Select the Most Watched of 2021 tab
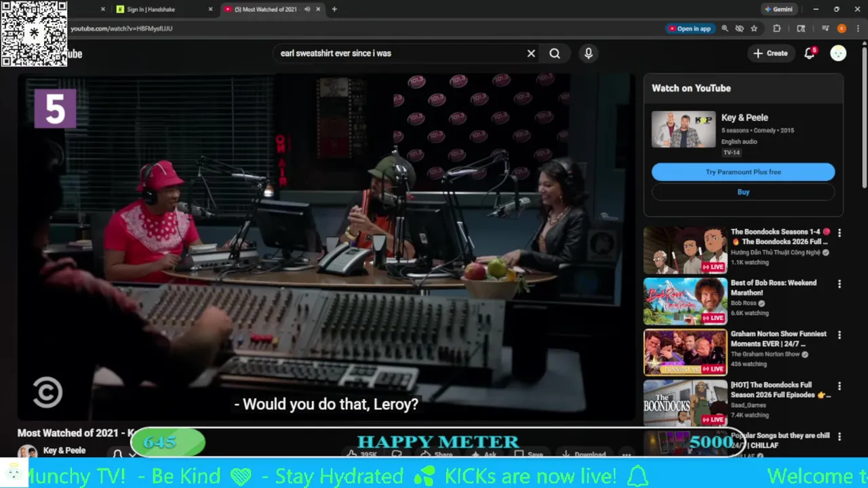The height and width of the screenshot is (488, 868). click(x=264, y=9)
